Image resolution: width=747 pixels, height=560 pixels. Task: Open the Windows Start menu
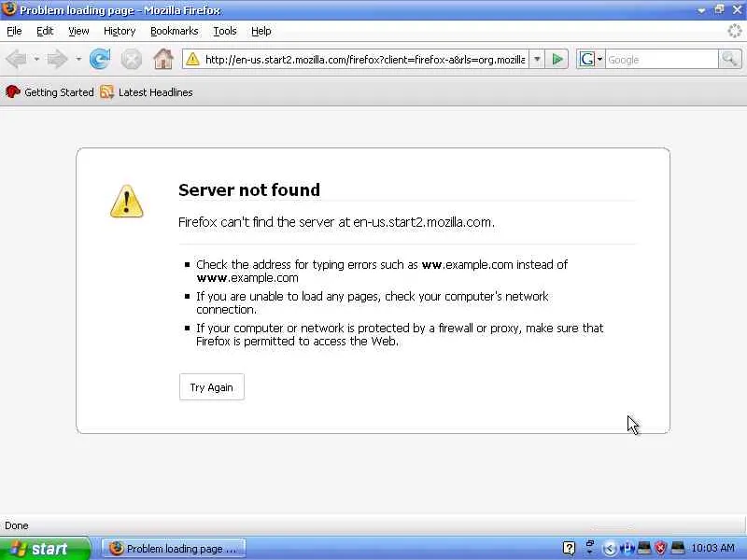[45, 549]
